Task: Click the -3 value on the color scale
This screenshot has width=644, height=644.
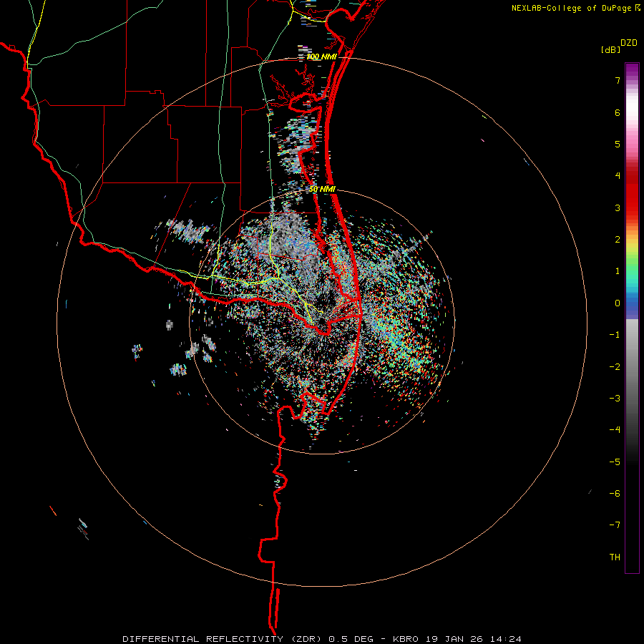Action: click(615, 399)
